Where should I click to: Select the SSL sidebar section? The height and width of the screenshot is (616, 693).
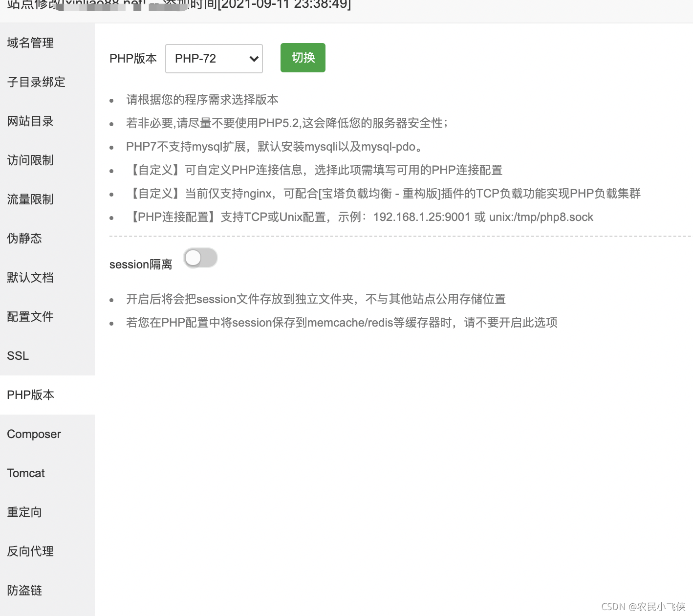[18, 356]
